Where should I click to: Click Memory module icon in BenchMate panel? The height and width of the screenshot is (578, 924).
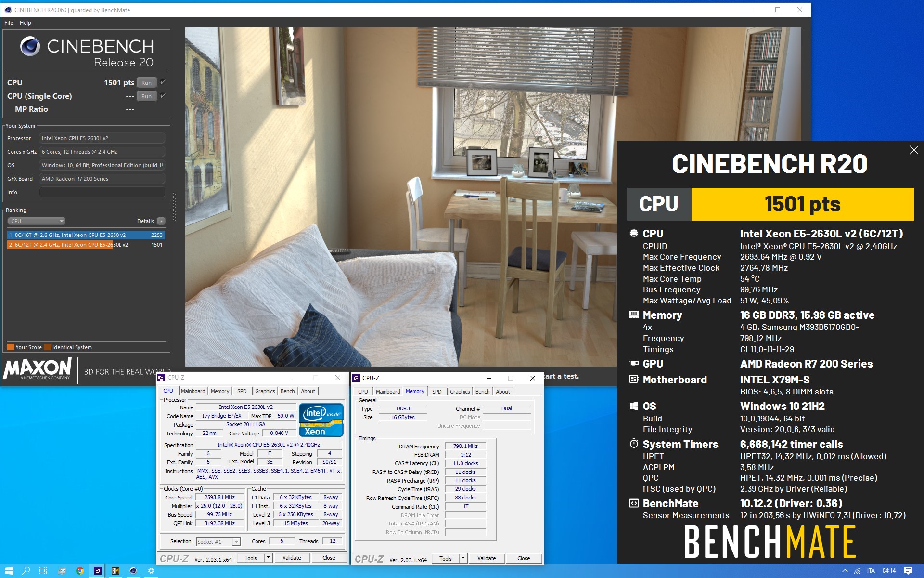(x=634, y=315)
